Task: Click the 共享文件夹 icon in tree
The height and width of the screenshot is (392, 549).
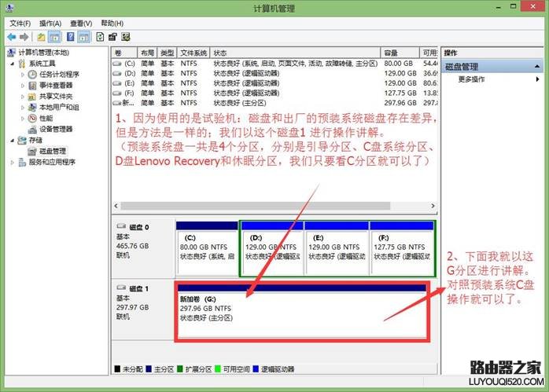Action: 32,96
